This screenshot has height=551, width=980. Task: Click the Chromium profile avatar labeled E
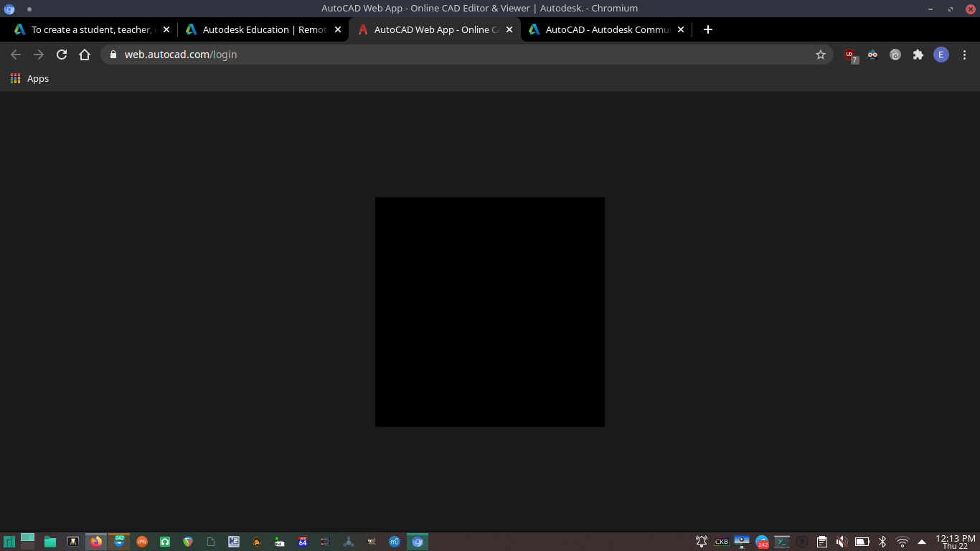click(x=941, y=54)
